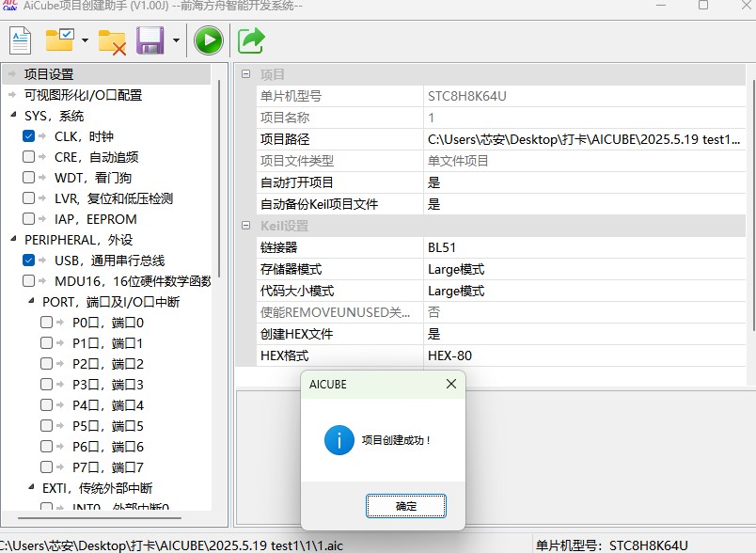Viewport: 756px width, 553px height.
Task: Check the P1口 端口1 checkbox
Action: click(x=46, y=342)
